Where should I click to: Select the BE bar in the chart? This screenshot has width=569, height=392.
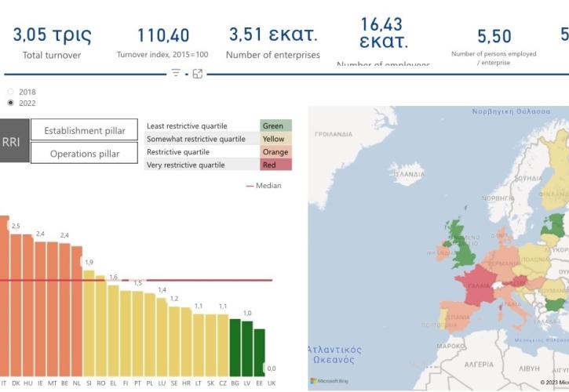[64, 310]
